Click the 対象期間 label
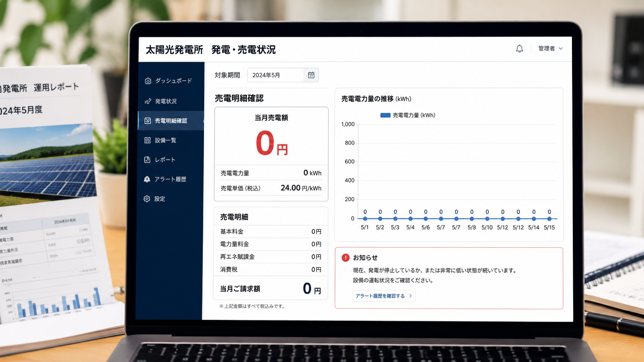The image size is (644, 362). point(227,75)
